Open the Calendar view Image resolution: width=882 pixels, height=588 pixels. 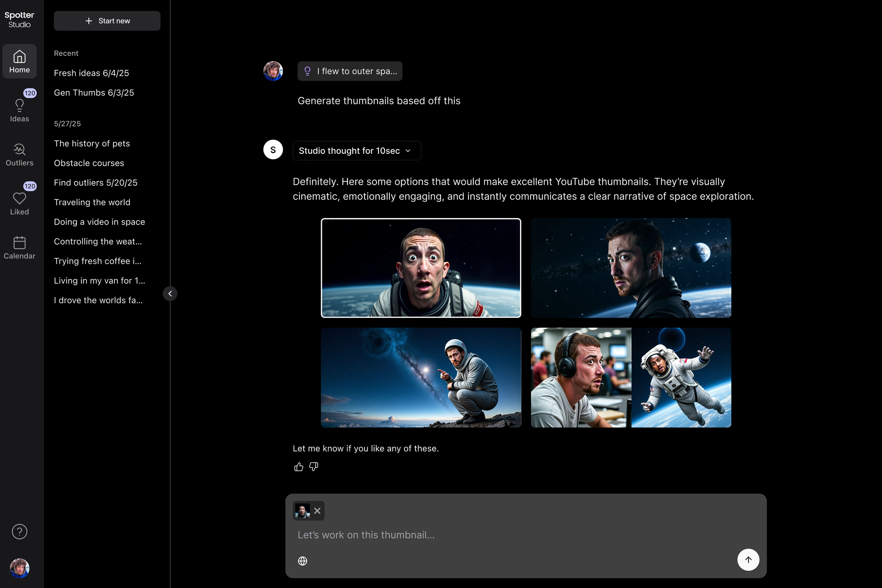coord(19,248)
